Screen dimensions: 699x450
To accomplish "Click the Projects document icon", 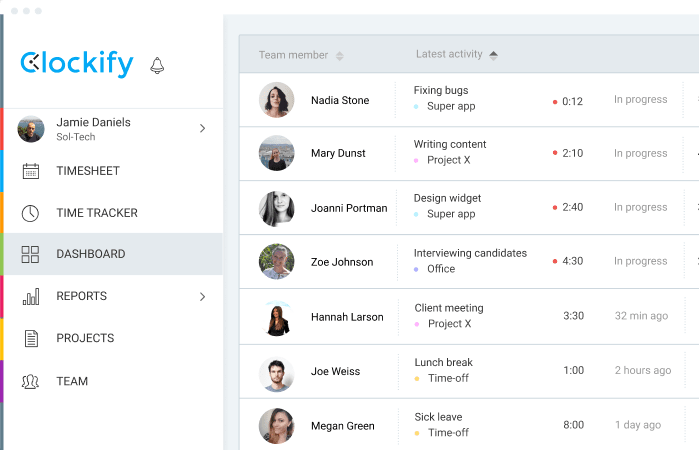I will (31, 339).
